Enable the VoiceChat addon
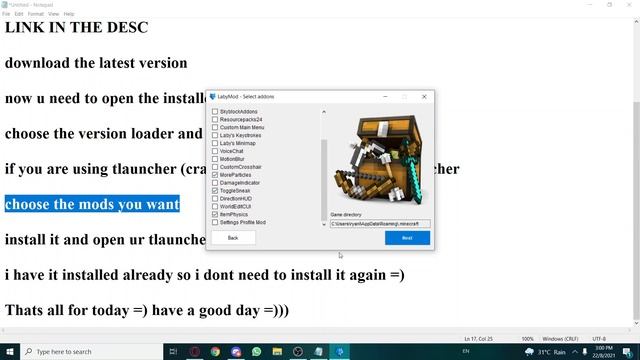The image size is (640, 360). point(215,151)
